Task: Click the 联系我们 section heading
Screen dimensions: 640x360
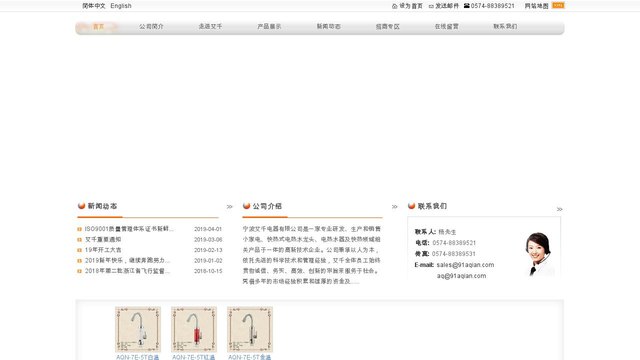Action: (x=432, y=206)
